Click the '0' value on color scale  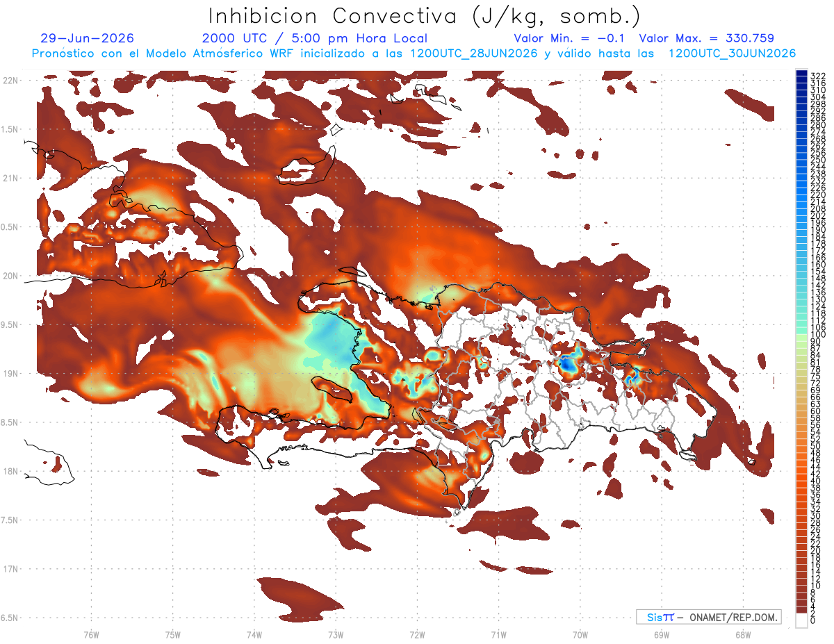[813, 620]
